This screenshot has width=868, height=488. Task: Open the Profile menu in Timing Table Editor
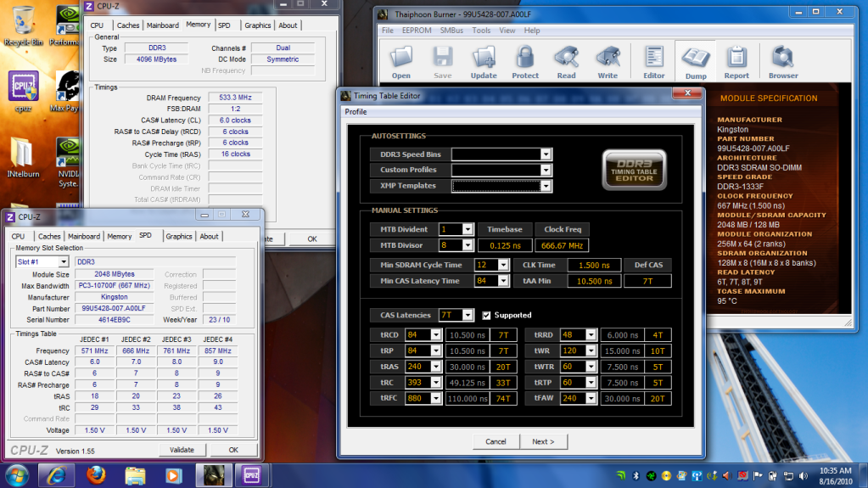[356, 112]
